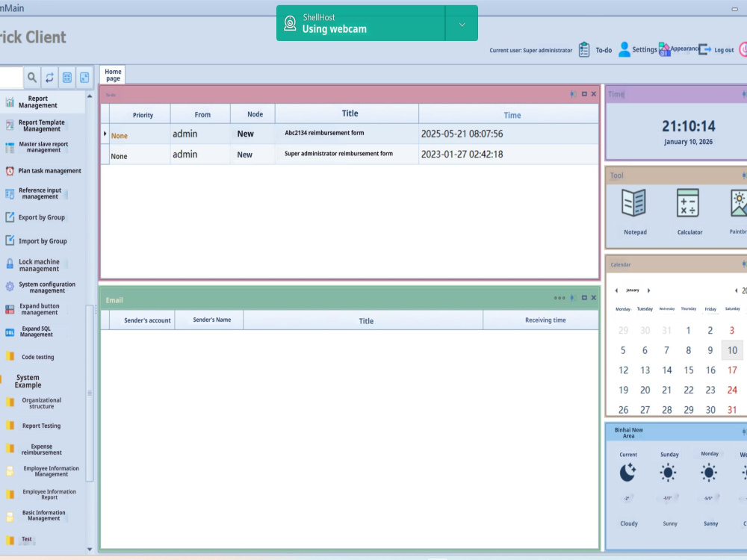Open Organizational structure folder

point(10,402)
